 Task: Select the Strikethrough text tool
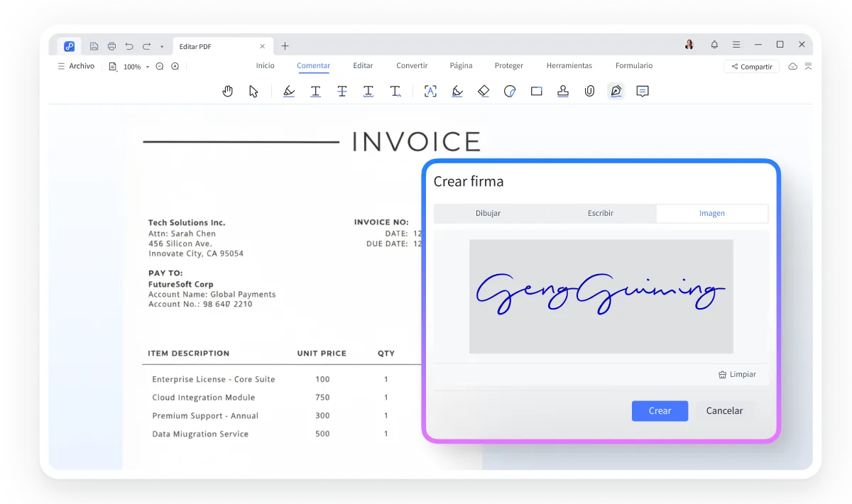[x=342, y=91]
